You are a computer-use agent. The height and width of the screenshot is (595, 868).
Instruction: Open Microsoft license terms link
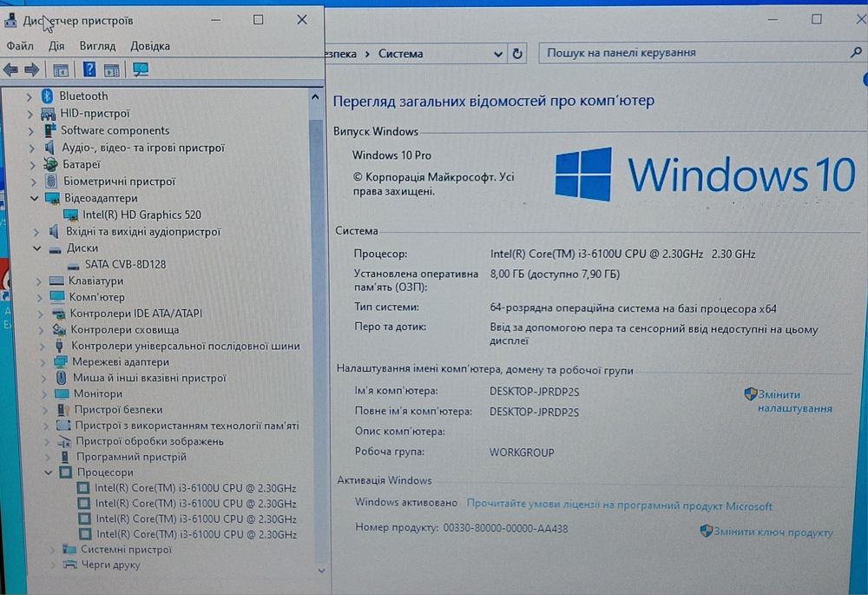pos(619,506)
